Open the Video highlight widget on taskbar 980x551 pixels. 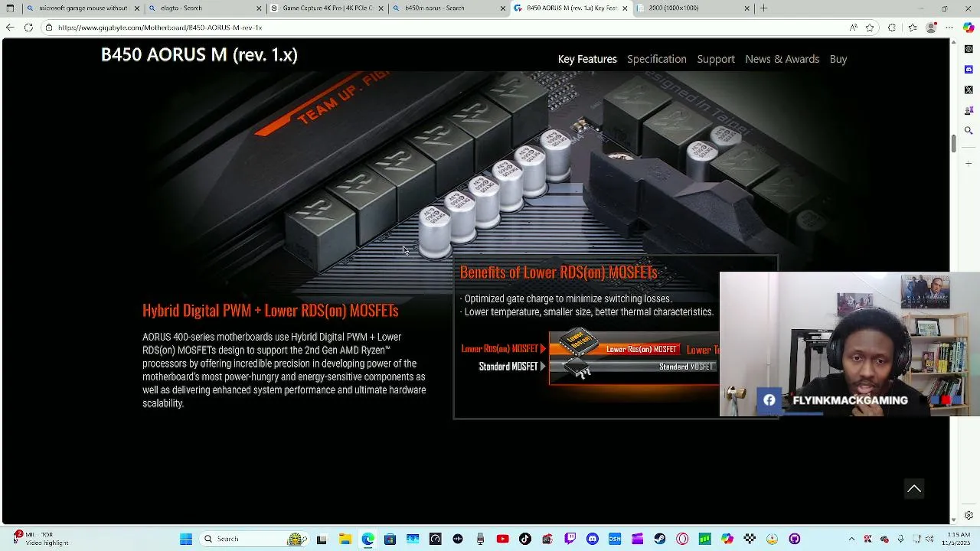(x=41, y=539)
